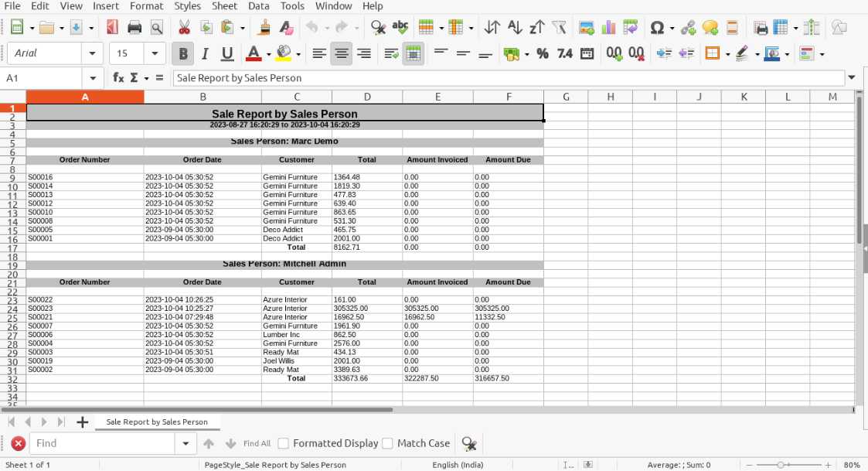Image resolution: width=868 pixels, height=471 pixels.
Task: Apply the red Font Color swatch
Action: (x=253, y=53)
